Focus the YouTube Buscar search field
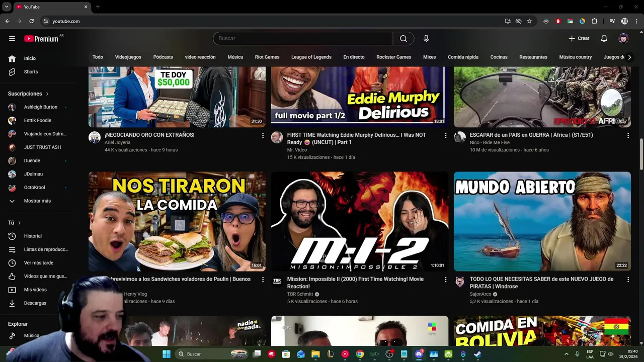Image resolution: width=644 pixels, height=362 pixels. pos(303,39)
